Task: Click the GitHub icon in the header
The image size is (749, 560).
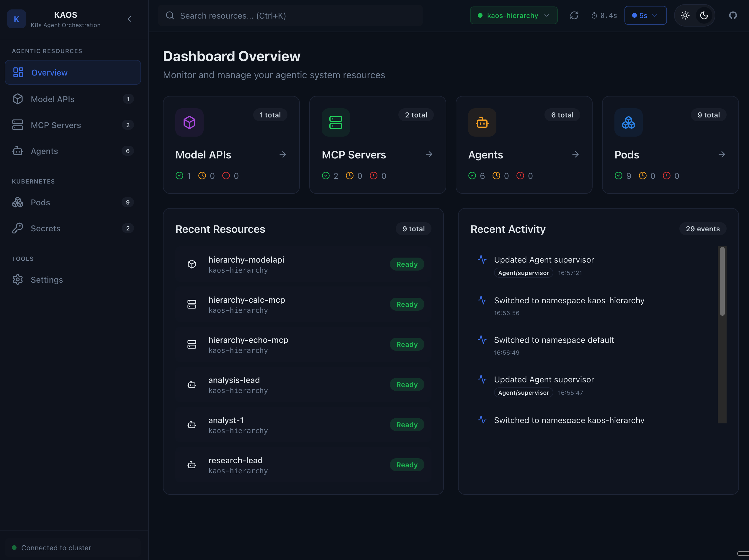Action: 733,15
